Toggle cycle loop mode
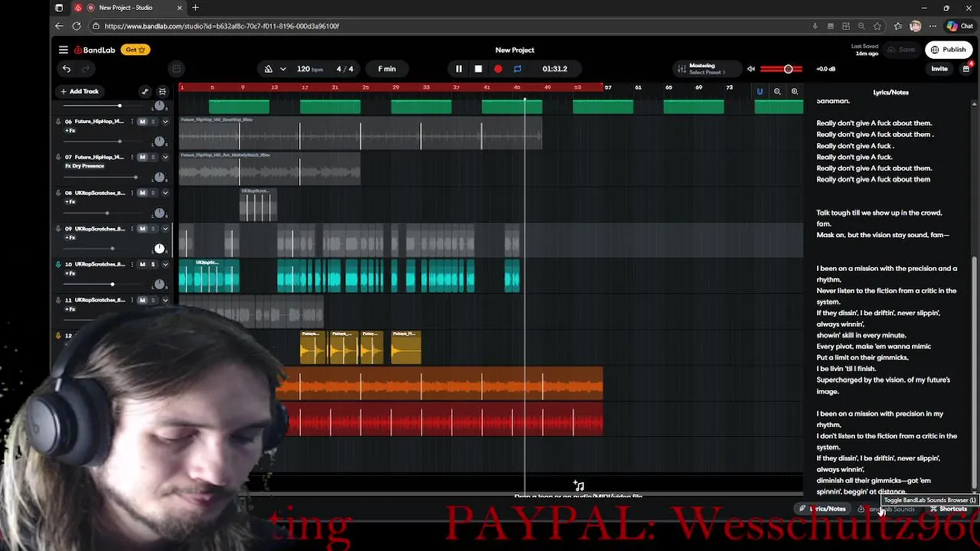The width and height of the screenshot is (980, 551). [518, 69]
